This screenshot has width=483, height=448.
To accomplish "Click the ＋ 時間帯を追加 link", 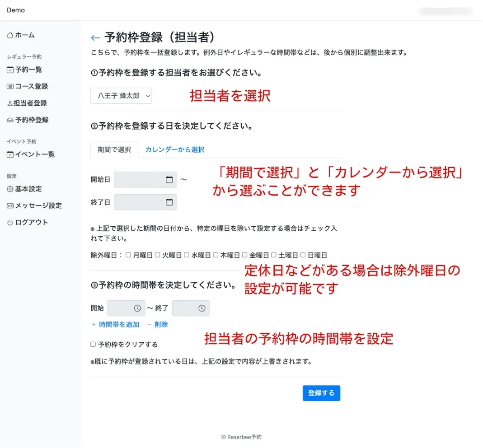I will (115, 324).
